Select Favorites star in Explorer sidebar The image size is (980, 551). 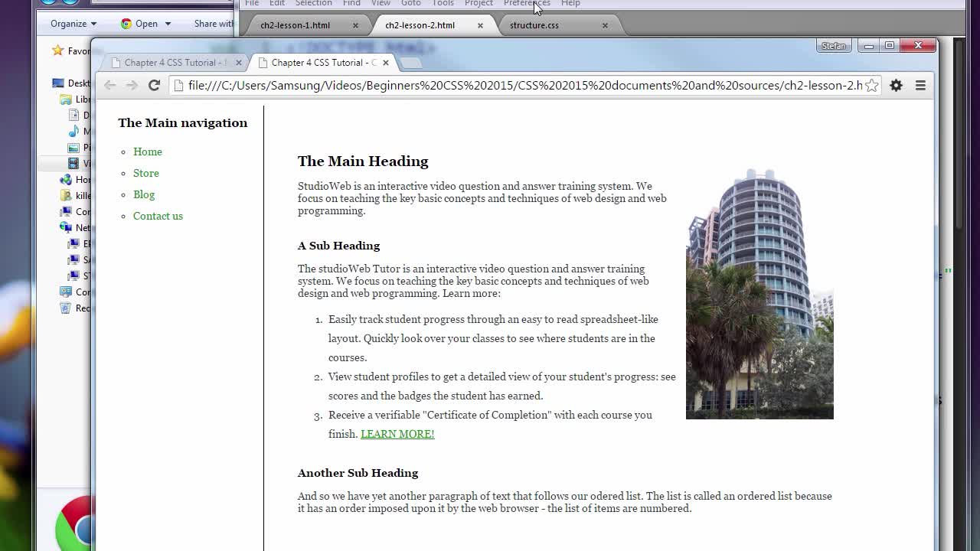point(57,51)
